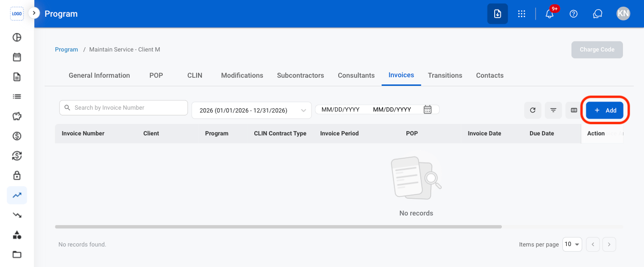Image resolution: width=644 pixels, height=267 pixels.
Task: Click the end date MM/DD/YYYY field
Action: click(392, 110)
